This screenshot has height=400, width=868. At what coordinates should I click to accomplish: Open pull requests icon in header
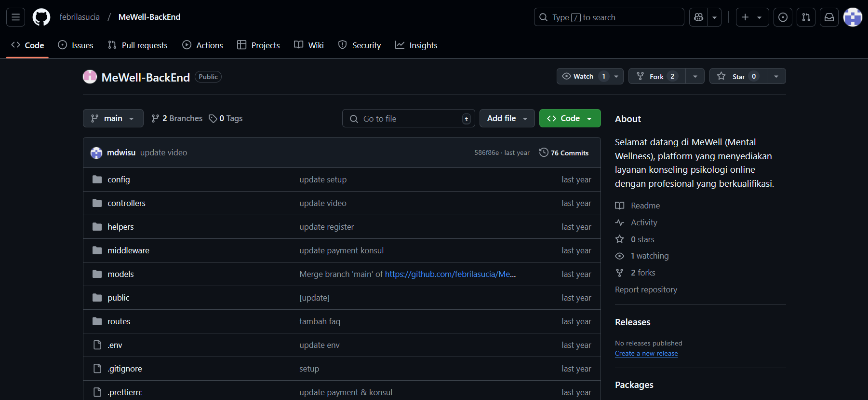coord(806,17)
